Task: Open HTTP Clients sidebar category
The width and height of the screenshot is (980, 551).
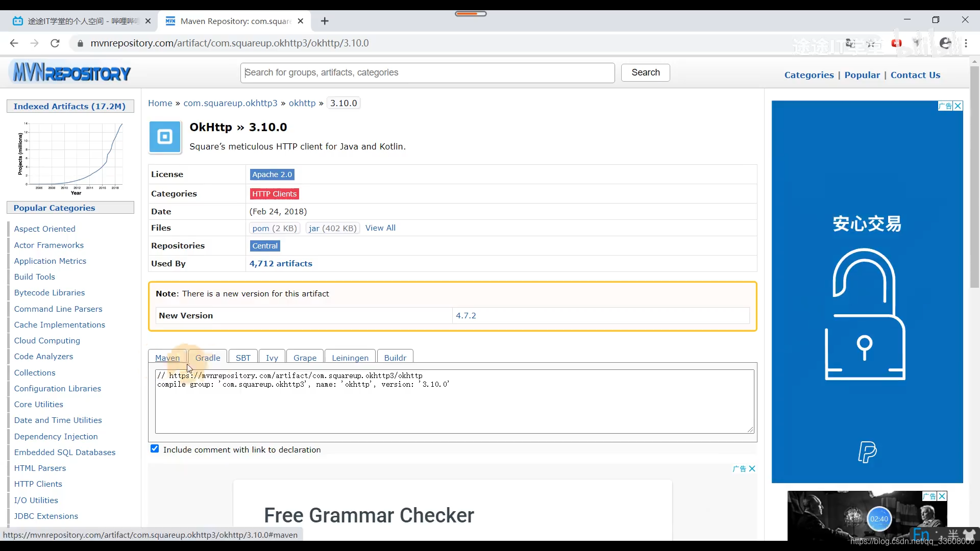Action: coord(38,484)
